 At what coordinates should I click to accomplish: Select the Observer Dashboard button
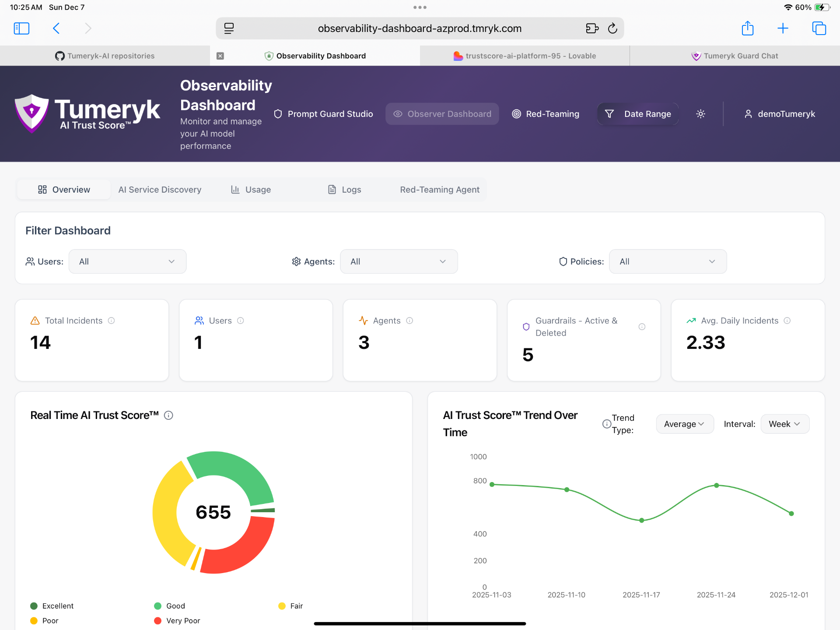point(442,114)
